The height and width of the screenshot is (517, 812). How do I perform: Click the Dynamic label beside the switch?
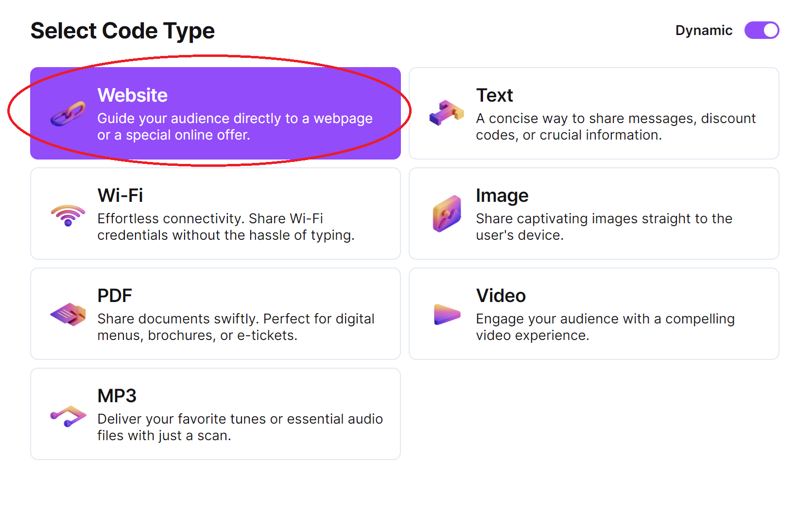coord(703,31)
